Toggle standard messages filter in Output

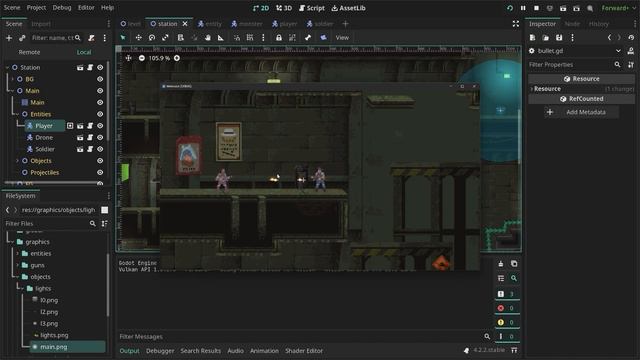506,294
